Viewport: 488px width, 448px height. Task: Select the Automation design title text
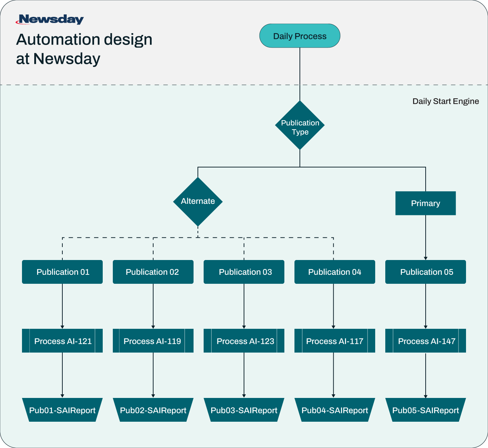coord(84,49)
